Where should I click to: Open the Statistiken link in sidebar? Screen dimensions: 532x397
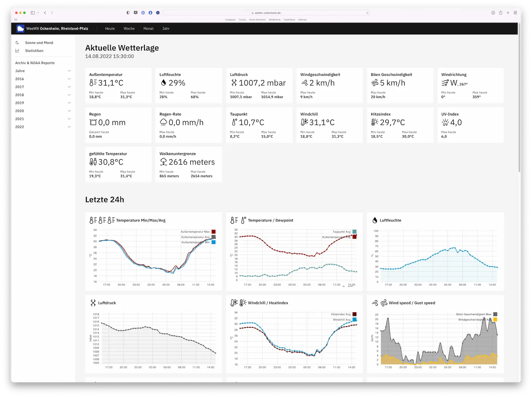34,51
